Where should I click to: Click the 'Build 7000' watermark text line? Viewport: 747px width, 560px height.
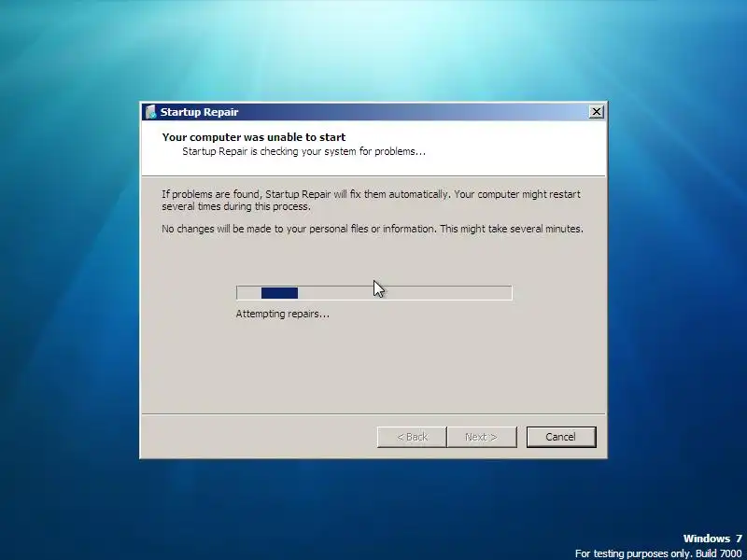(x=658, y=553)
